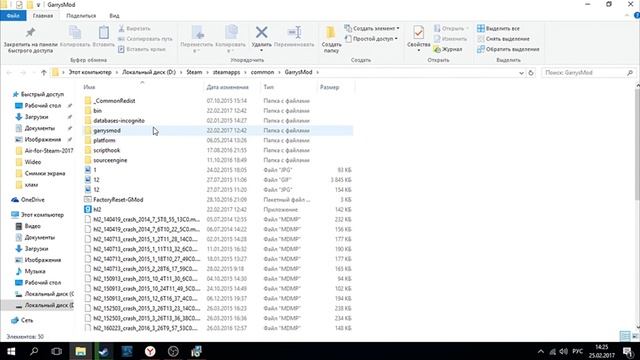Open the Файл ribbon tab
The image size is (640, 360).
point(13,16)
